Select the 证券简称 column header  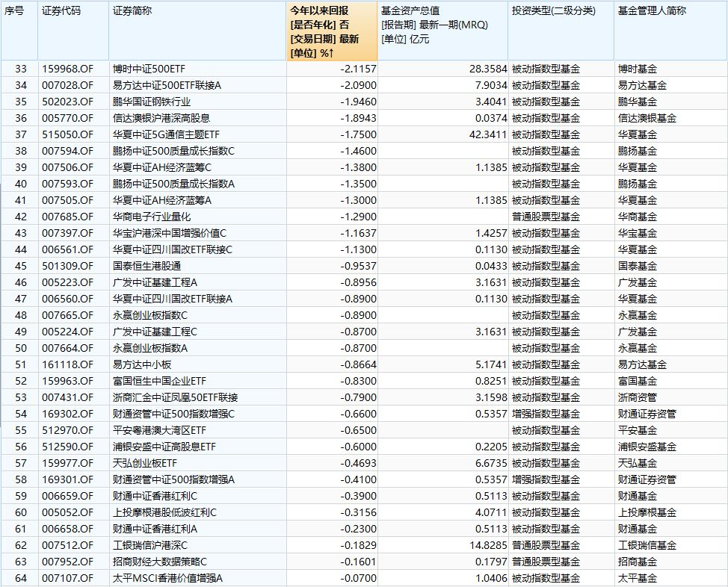pos(198,31)
